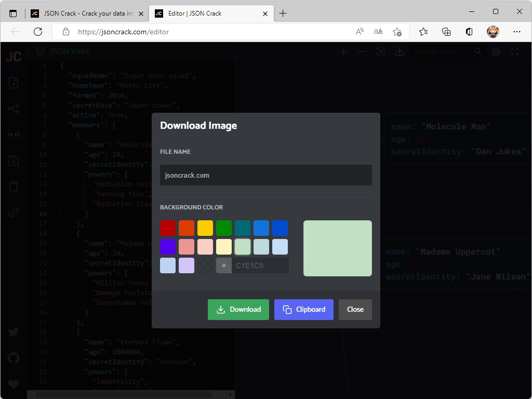Open browser Settings and more menu
This screenshot has height=399, width=532.
pyautogui.click(x=517, y=32)
